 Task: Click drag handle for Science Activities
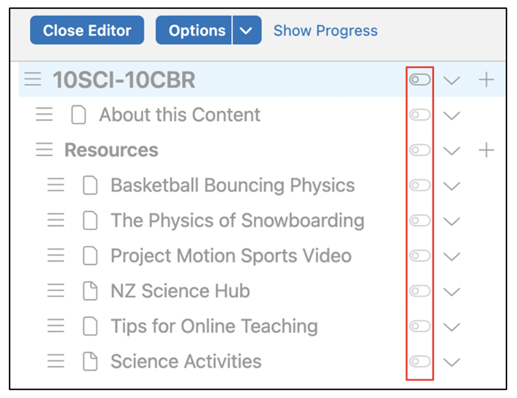click(x=56, y=361)
